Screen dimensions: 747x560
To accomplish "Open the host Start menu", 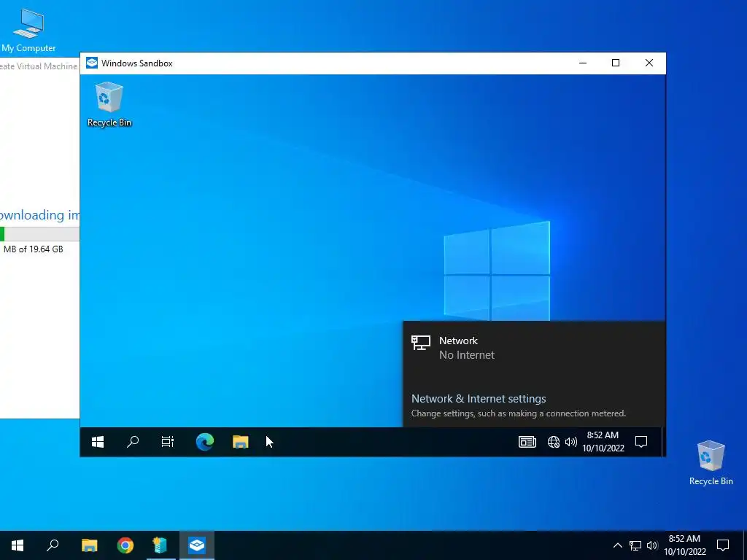I will pyautogui.click(x=18, y=545).
